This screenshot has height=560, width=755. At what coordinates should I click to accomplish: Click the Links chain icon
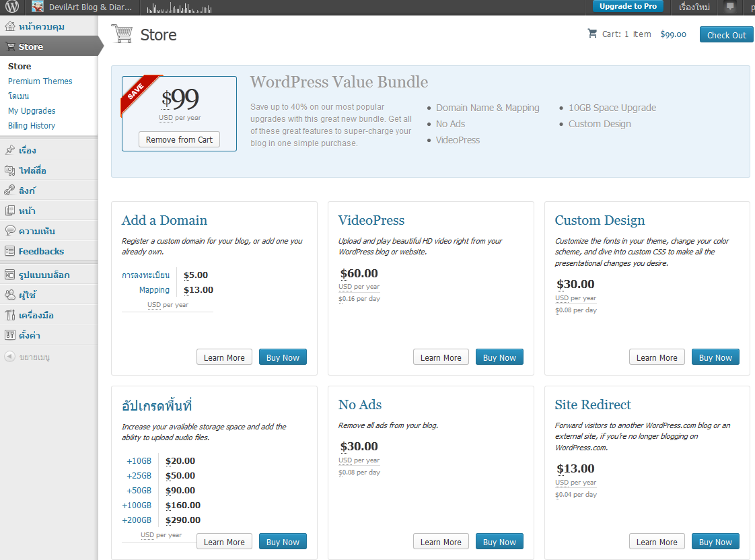[9, 190]
